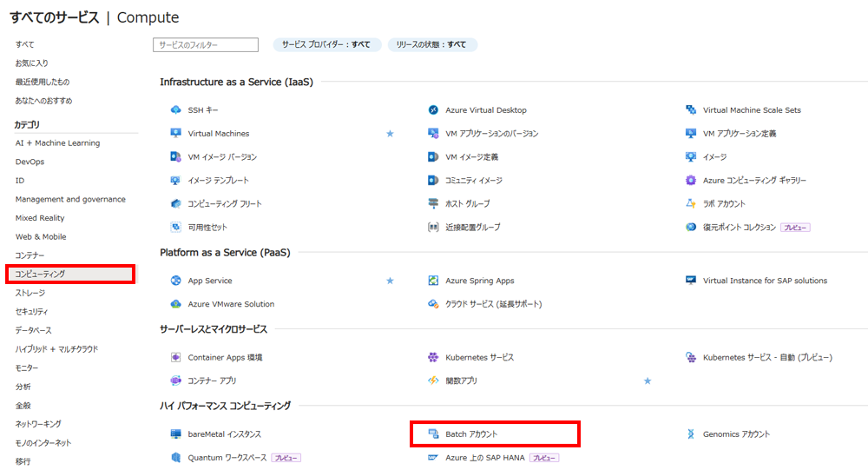Click the 可用性セット icon
The image size is (868, 470).
pos(175,227)
